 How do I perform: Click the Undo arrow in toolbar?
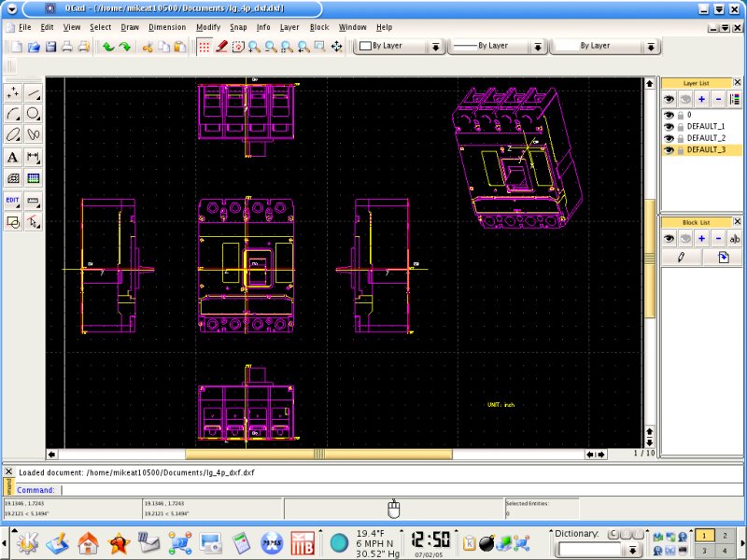pyautogui.click(x=107, y=46)
